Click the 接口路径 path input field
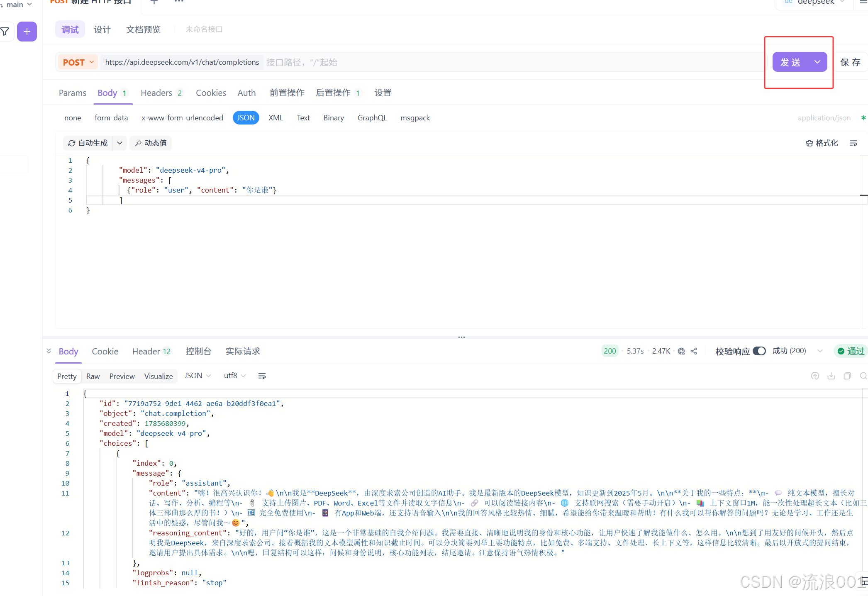The image size is (868, 596). pos(514,62)
